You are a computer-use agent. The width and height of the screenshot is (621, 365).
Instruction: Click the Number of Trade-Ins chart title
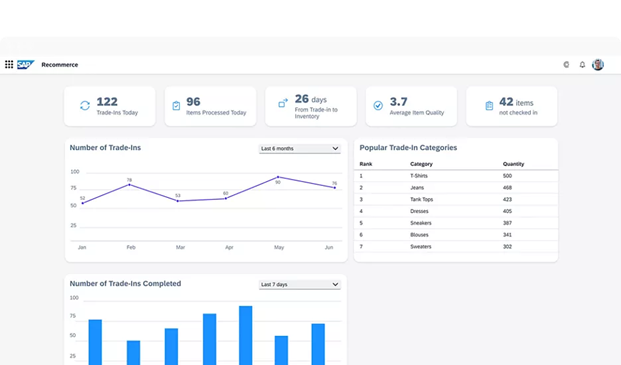pyautogui.click(x=105, y=148)
